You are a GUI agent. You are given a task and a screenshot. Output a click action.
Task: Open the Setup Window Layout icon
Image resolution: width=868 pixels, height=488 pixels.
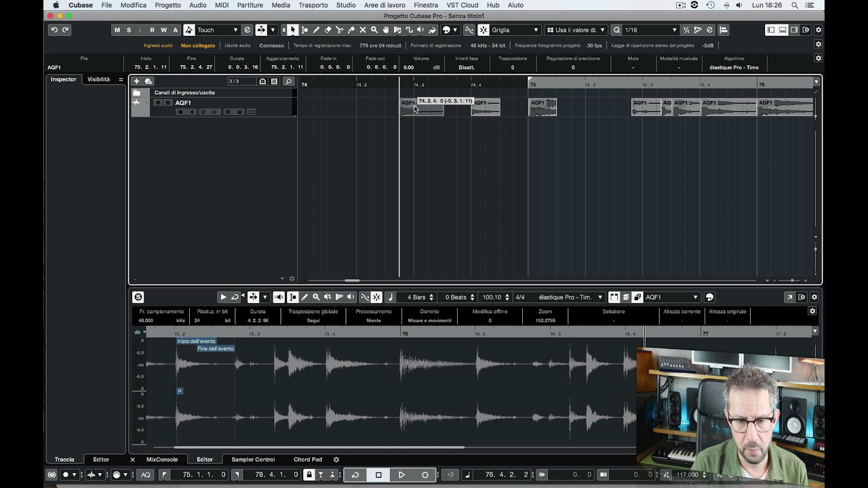(806, 30)
